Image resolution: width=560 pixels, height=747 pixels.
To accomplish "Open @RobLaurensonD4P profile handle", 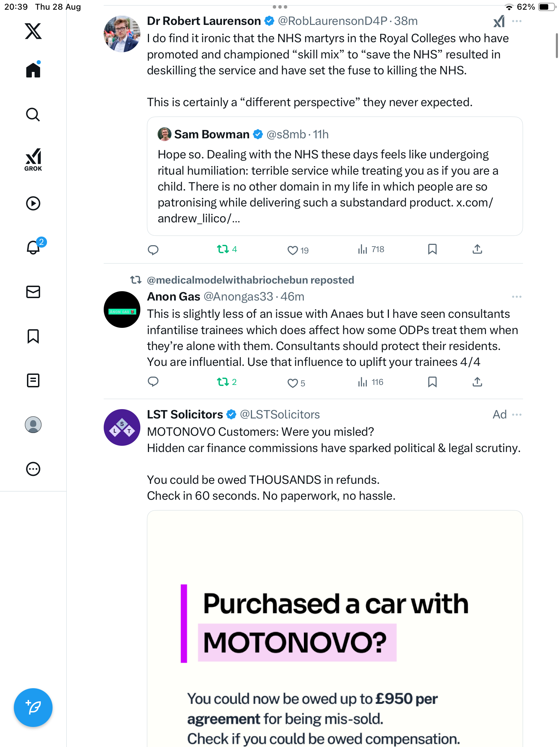I will tap(332, 21).
